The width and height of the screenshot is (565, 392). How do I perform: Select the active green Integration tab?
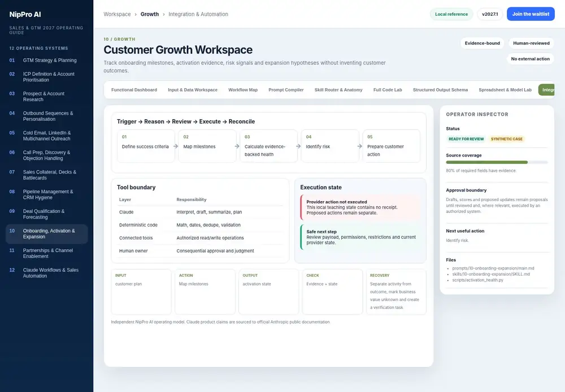(x=546, y=90)
